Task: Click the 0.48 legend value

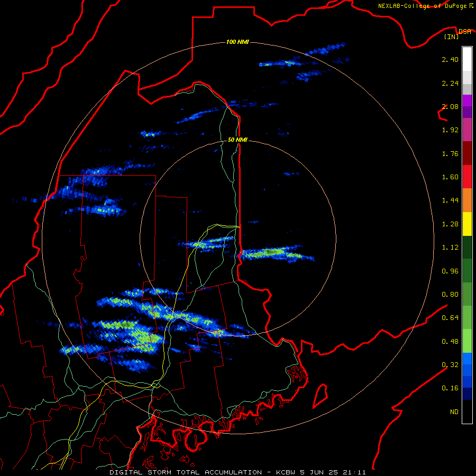Action: coord(450,342)
